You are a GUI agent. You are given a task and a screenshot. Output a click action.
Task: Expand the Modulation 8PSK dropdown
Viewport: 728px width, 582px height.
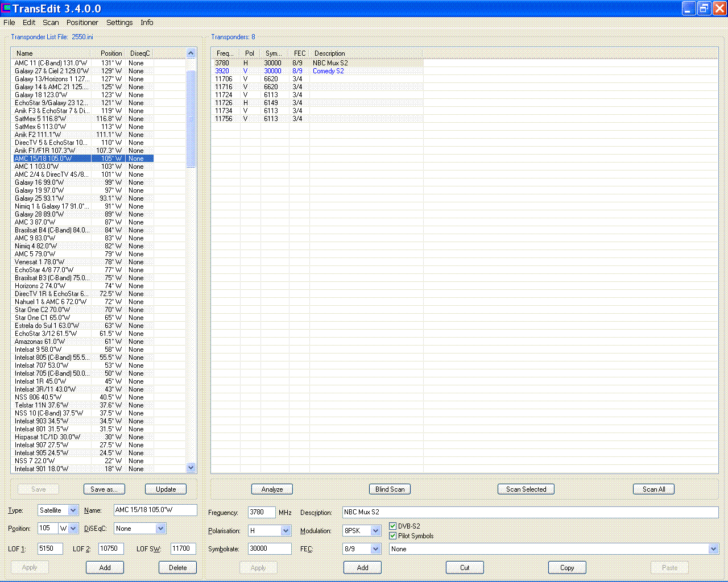375,531
